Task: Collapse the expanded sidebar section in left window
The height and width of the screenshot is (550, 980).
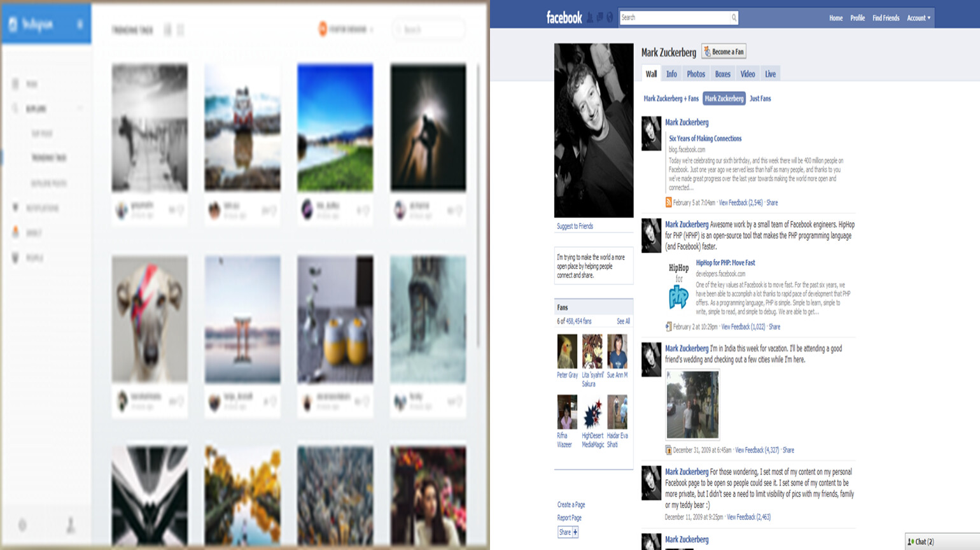Action: pos(80,109)
